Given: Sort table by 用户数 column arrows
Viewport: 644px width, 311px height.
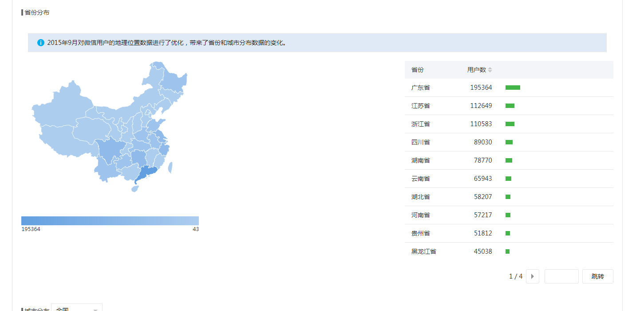Looking at the screenshot, I should tap(490, 70).
